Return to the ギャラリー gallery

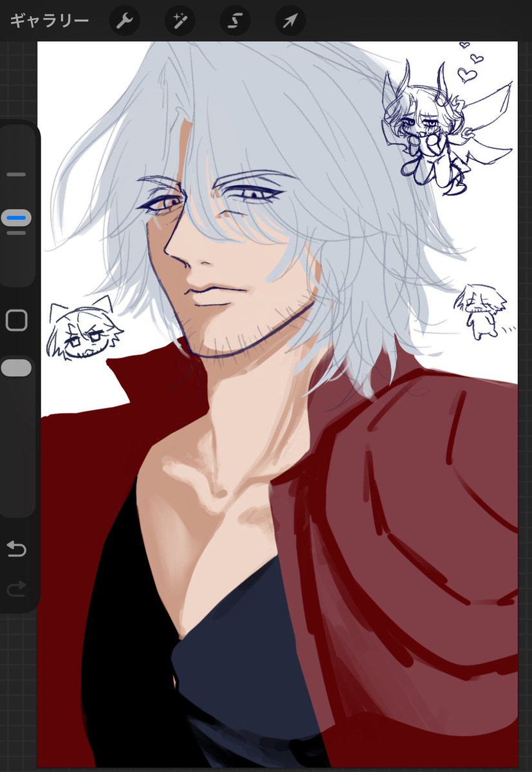click(49, 21)
